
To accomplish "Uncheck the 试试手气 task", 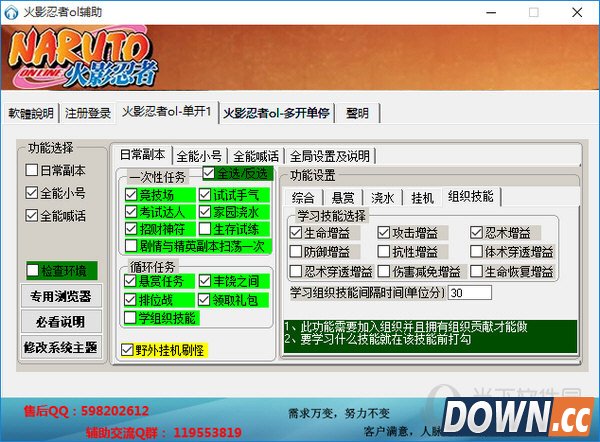I will [205, 195].
